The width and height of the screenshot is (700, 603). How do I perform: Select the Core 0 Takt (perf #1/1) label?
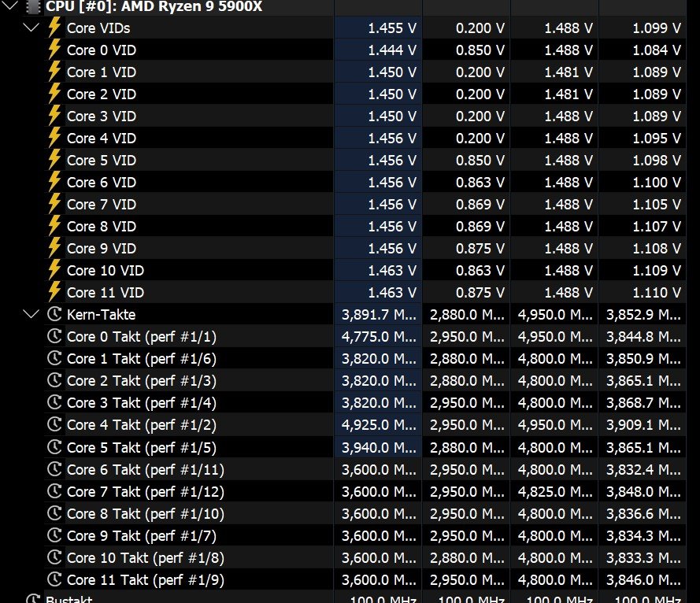142,337
